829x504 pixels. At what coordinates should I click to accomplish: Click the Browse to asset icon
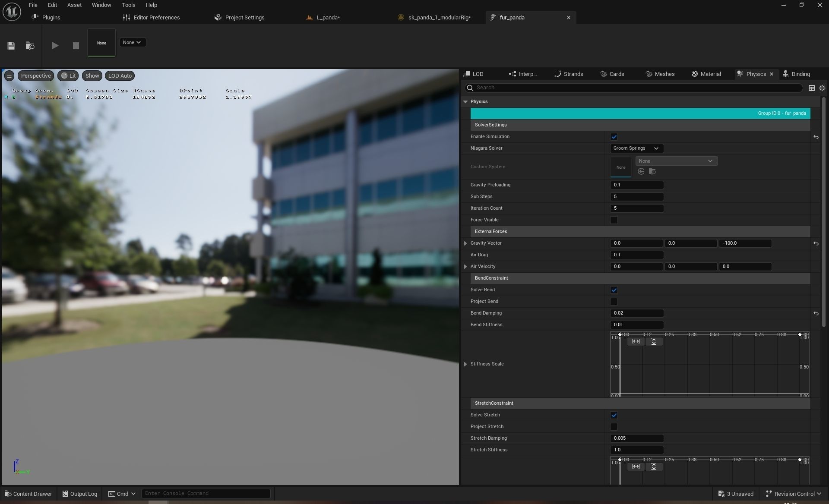30,46
